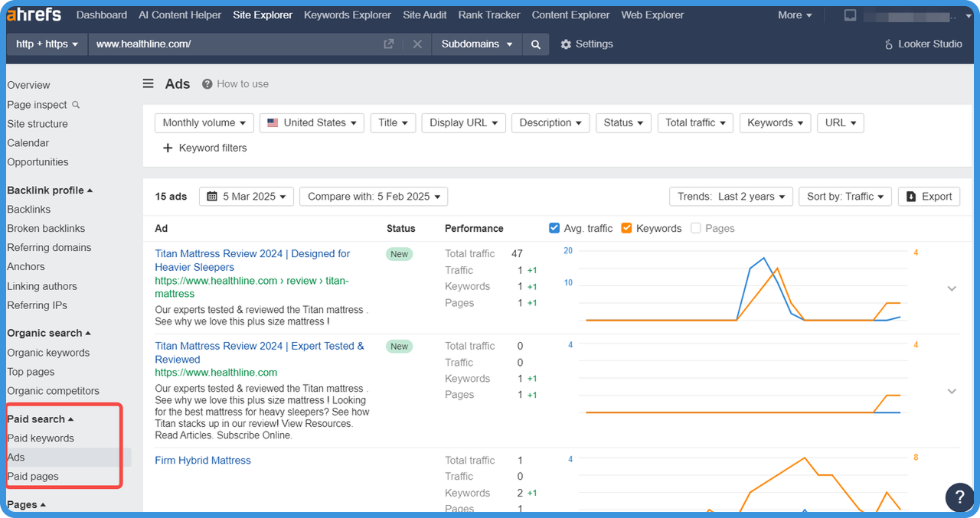Open Referring domains report
Screen dimensions: 980x518
49,248
